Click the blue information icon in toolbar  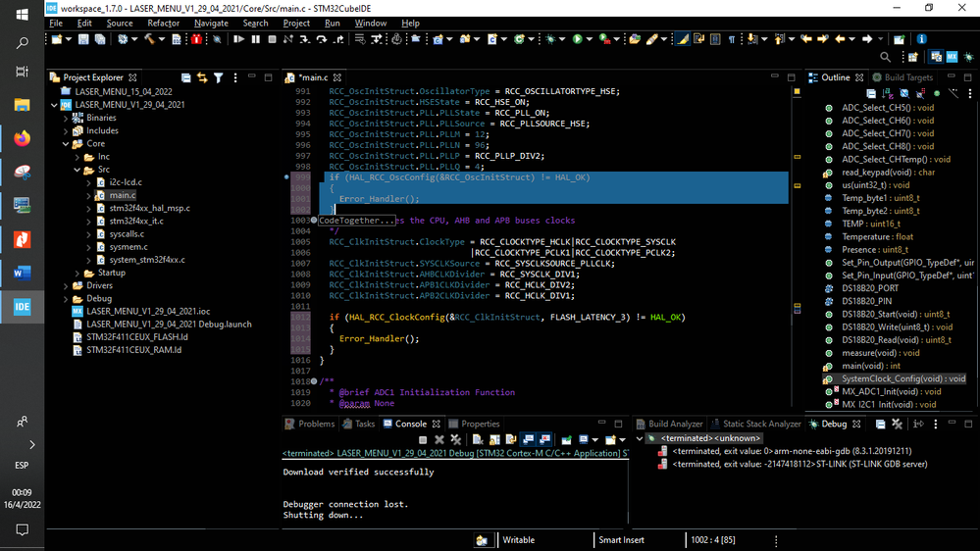coord(921,39)
